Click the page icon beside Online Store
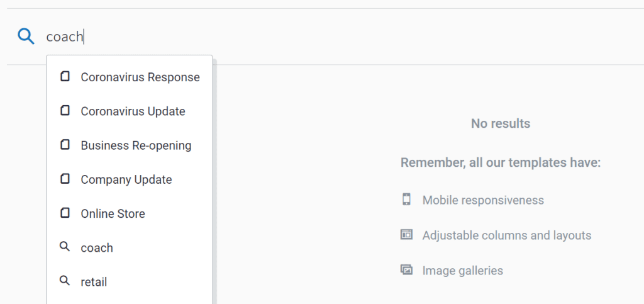 pyautogui.click(x=65, y=213)
